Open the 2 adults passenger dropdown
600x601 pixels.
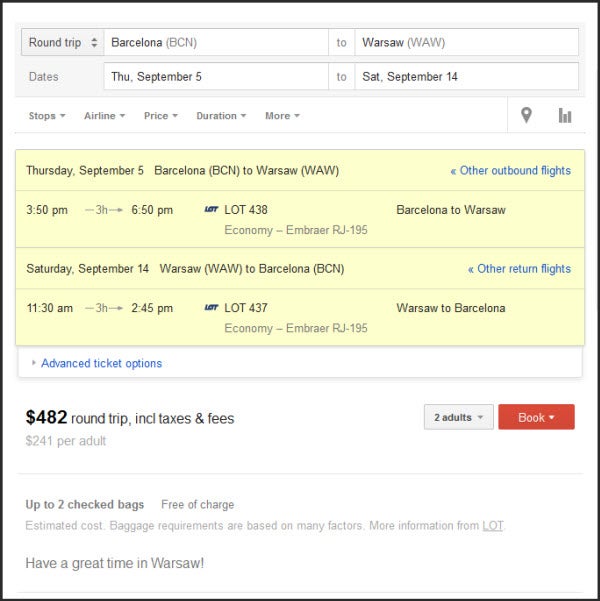tap(459, 417)
